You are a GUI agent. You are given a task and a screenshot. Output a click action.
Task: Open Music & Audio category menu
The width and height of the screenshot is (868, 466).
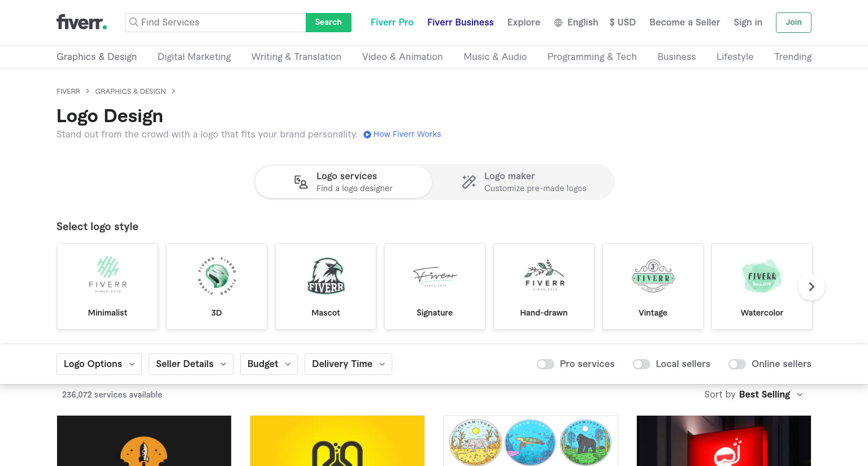click(x=495, y=57)
